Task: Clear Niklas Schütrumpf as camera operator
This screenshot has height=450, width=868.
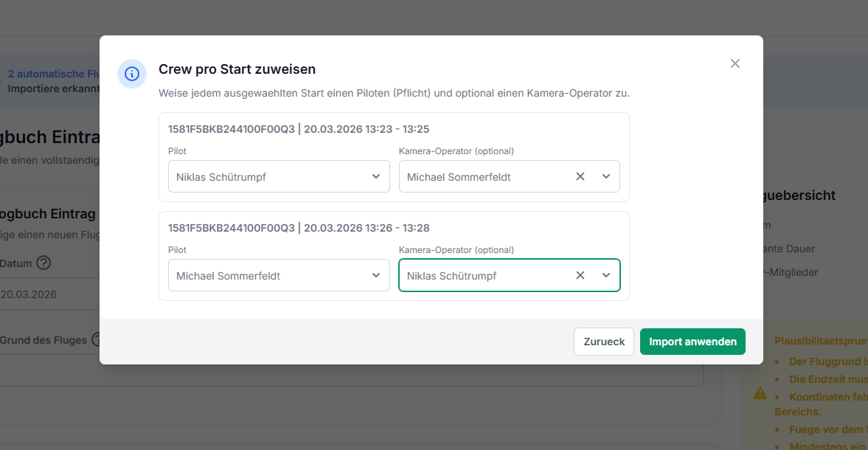Action: coord(580,275)
